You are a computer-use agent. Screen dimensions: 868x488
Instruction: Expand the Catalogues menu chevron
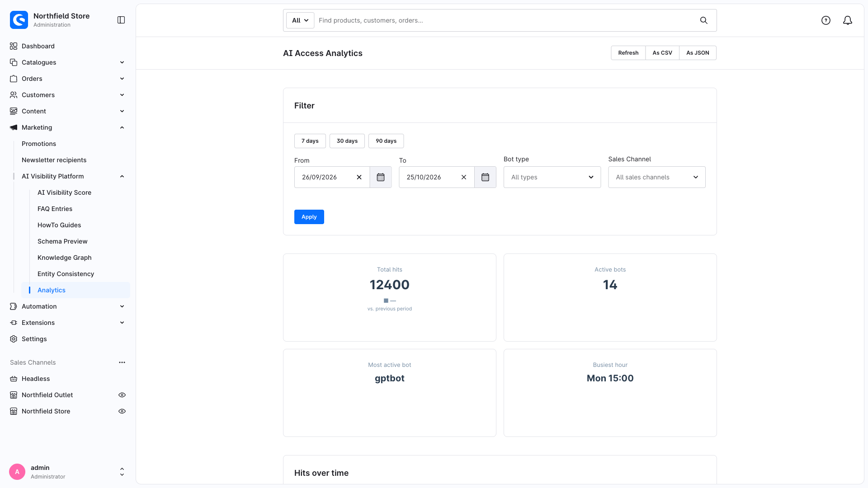pyautogui.click(x=122, y=62)
